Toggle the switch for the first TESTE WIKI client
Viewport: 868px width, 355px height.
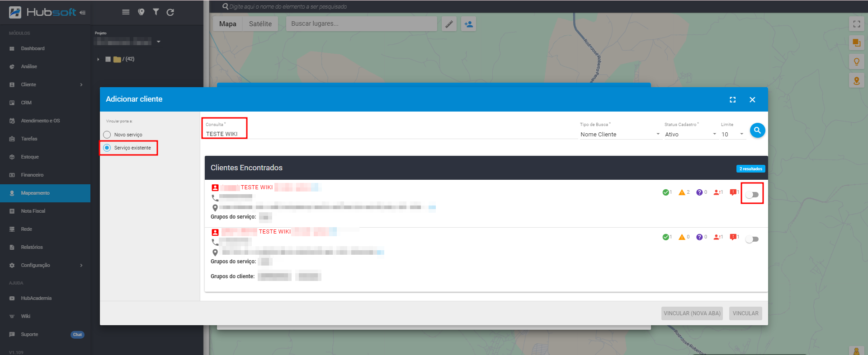point(752,195)
